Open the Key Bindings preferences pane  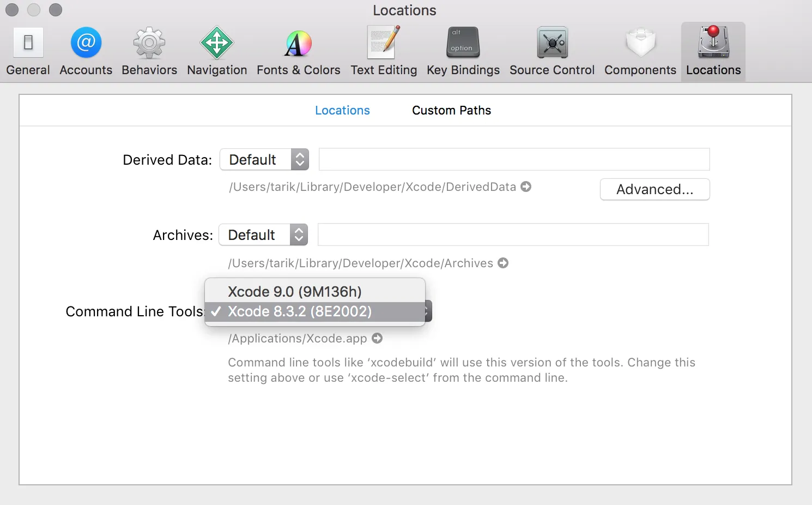pyautogui.click(x=463, y=52)
